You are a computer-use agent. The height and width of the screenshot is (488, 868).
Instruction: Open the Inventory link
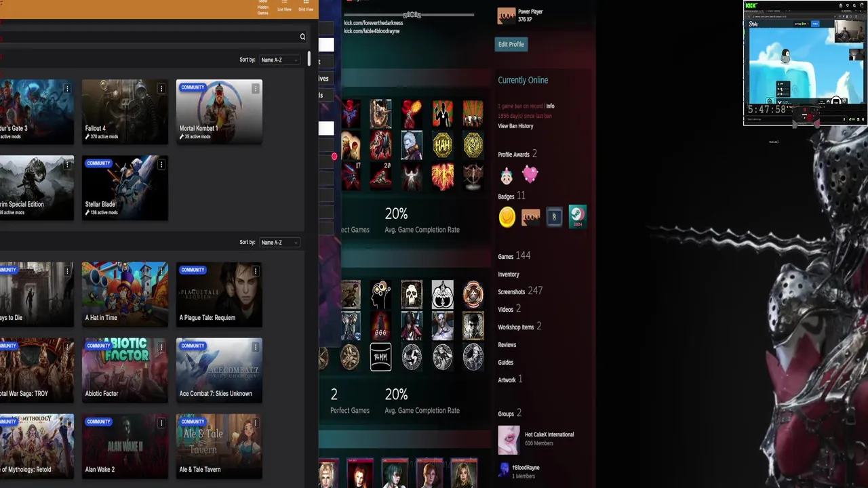tap(509, 274)
